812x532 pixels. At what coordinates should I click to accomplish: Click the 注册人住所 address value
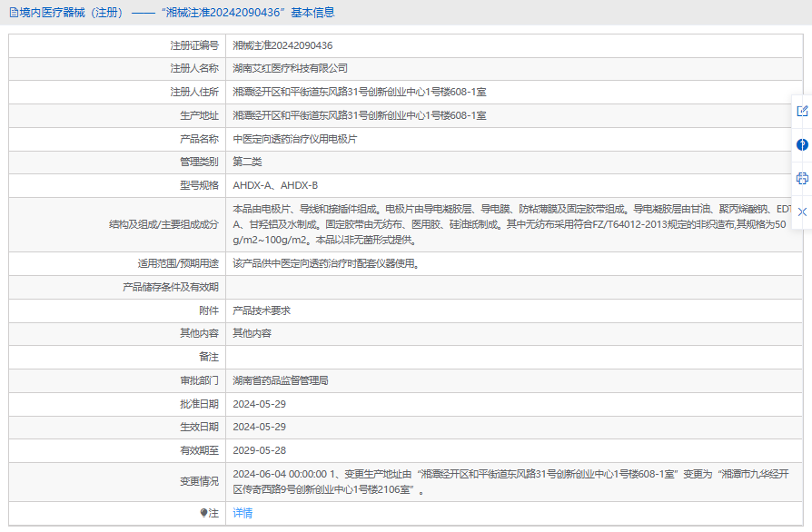360,92
